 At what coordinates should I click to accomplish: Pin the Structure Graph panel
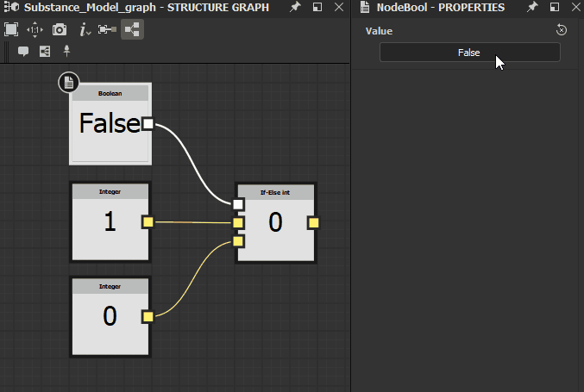296,7
